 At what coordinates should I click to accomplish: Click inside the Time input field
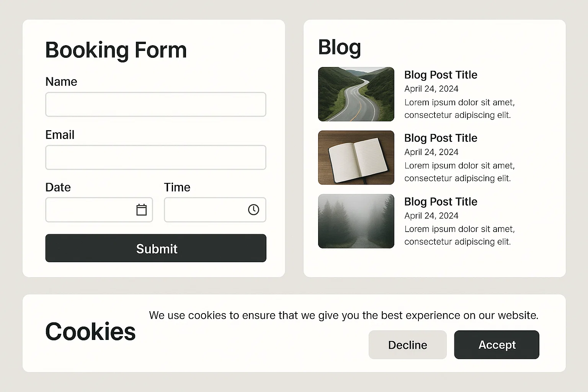[205, 210]
